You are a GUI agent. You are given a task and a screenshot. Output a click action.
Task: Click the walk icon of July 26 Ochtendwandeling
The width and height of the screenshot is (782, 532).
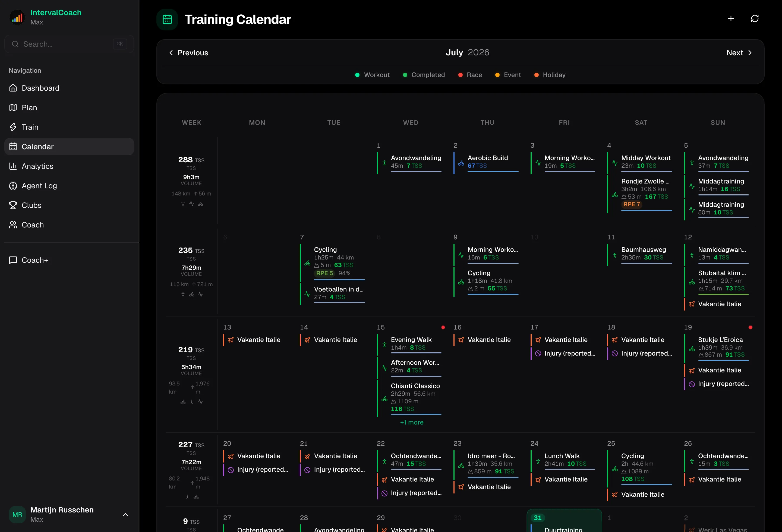pyautogui.click(x=692, y=461)
